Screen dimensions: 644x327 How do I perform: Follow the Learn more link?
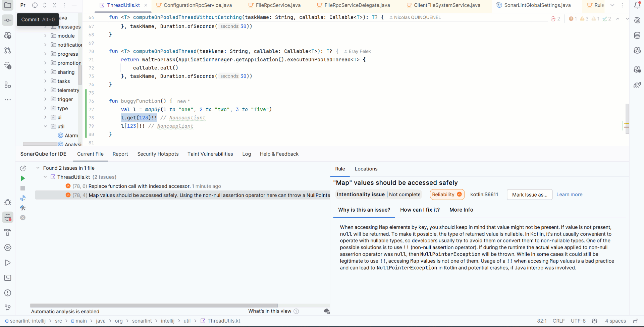[x=569, y=195]
